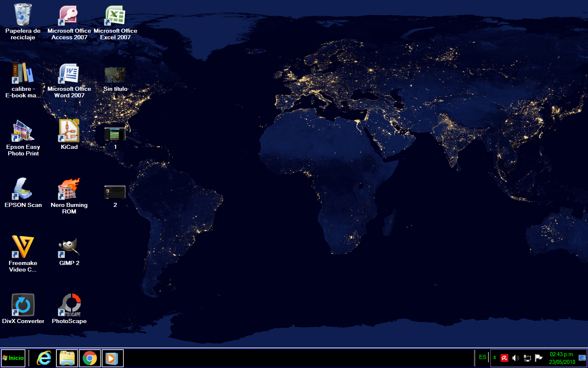
Task: Open the Avira antivirus tray icon
Action: coord(505,358)
